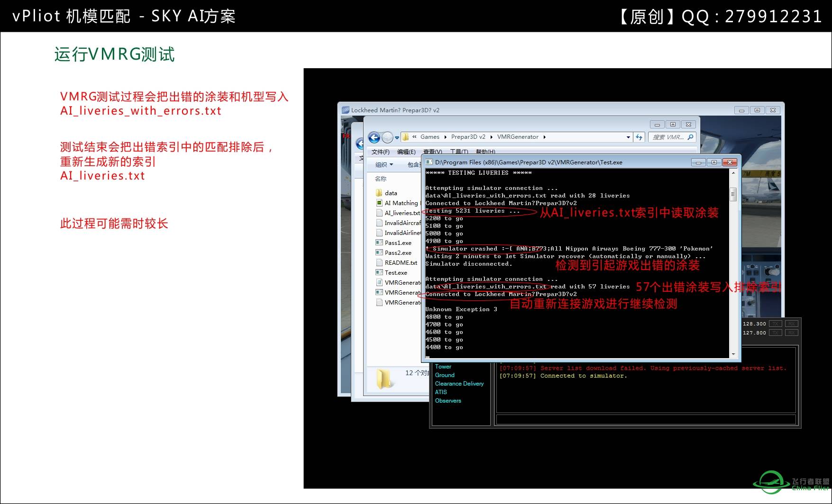Click the vPilot command input box
832x504 pixels.
click(646, 420)
